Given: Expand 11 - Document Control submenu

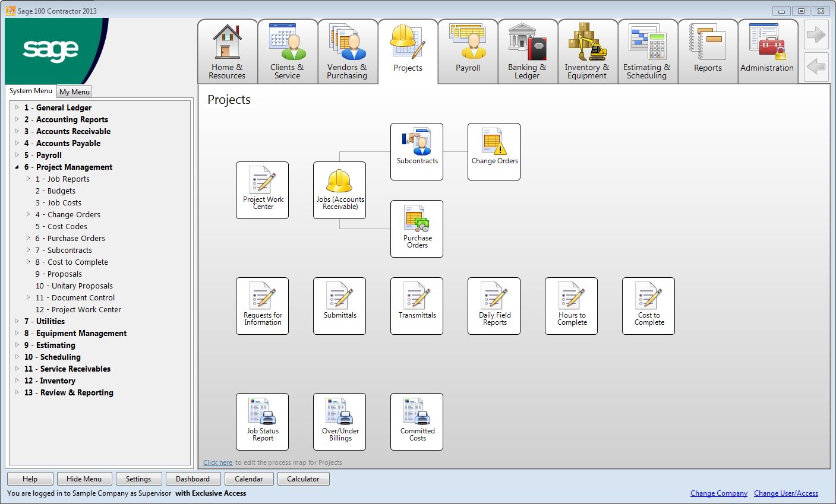Looking at the screenshot, I should pos(29,297).
